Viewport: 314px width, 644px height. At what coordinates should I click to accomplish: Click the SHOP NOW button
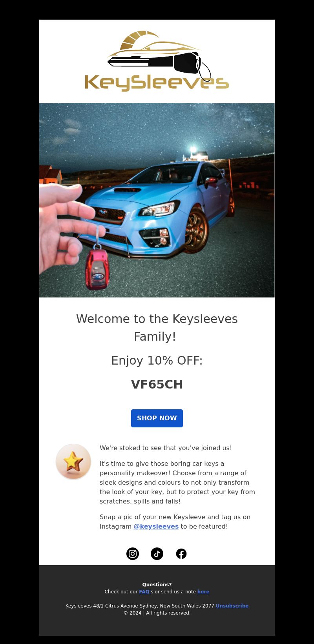click(x=157, y=418)
